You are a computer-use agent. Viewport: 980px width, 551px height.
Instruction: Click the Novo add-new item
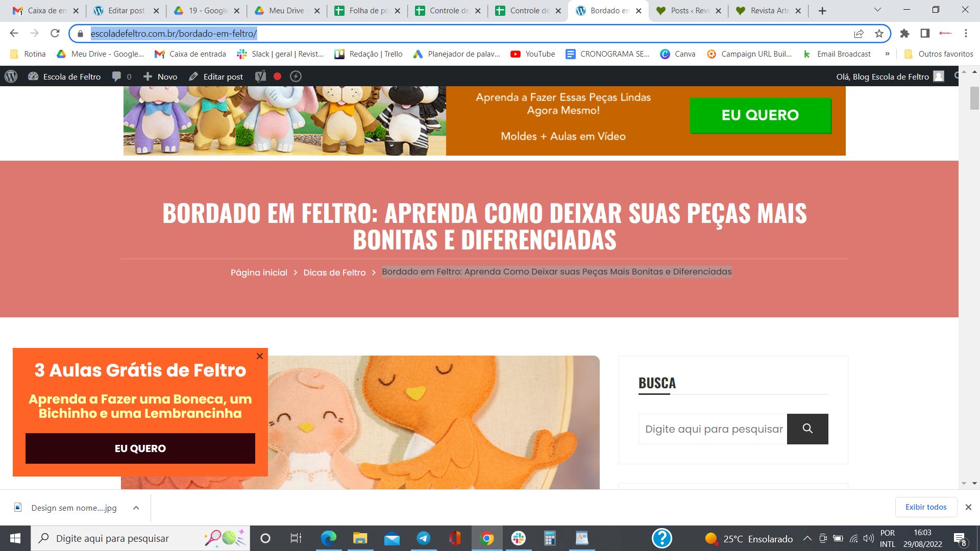pos(160,77)
